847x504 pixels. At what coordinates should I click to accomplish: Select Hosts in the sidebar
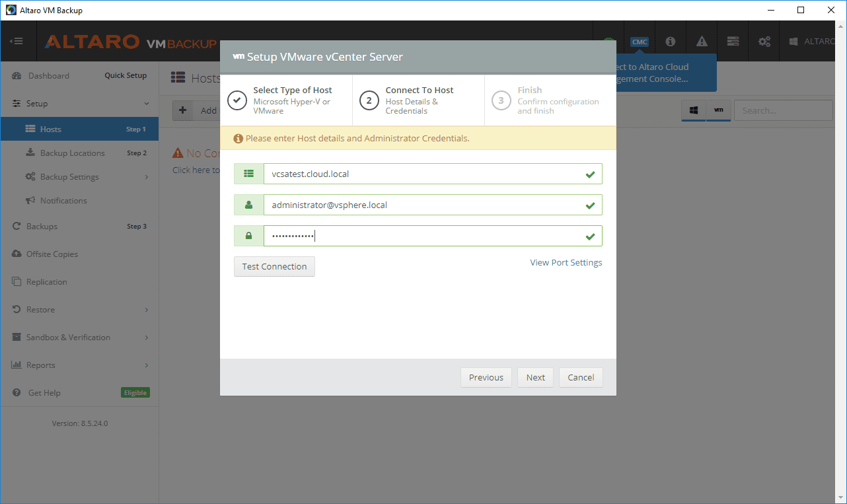point(79,129)
